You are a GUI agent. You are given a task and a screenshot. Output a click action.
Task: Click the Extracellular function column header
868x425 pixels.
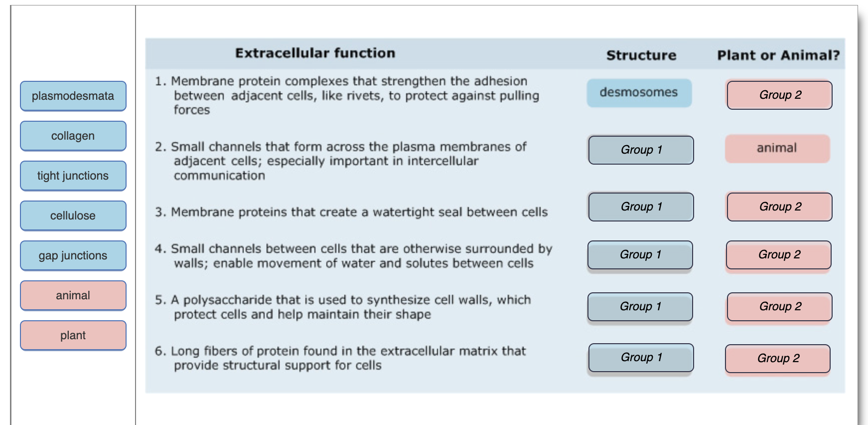point(315,52)
